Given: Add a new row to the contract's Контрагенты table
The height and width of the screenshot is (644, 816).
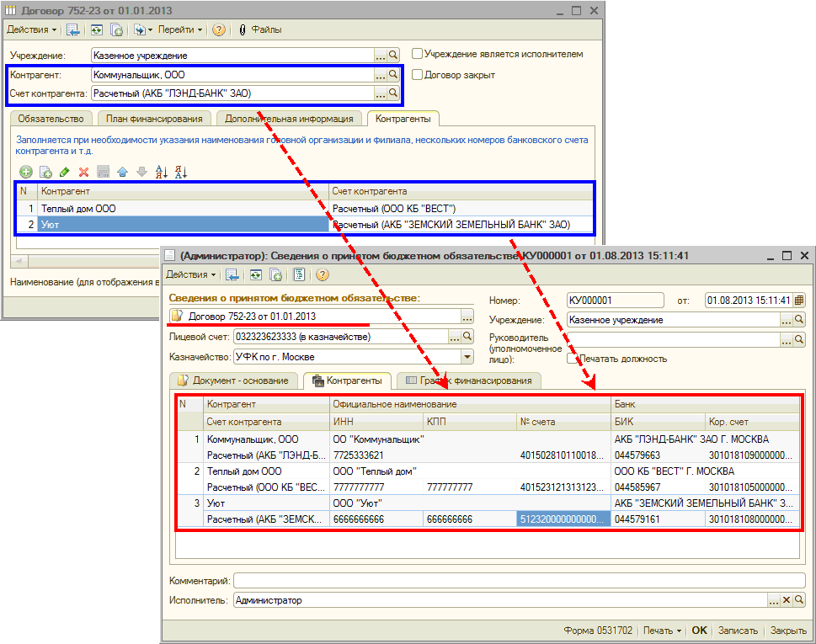Looking at the screenshot, I should 26,172.
